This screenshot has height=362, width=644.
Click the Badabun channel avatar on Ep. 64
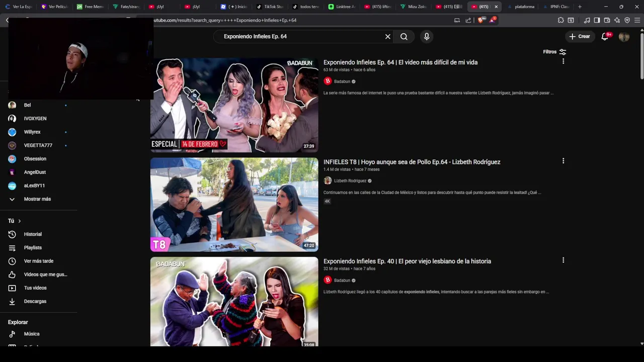328,81
